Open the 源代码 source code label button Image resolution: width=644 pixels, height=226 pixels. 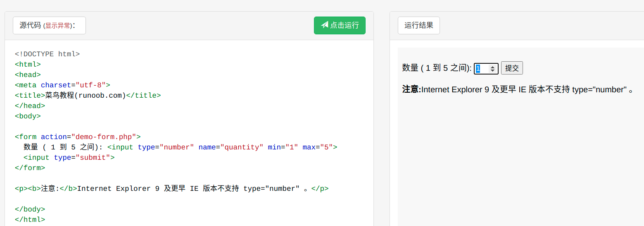tap(49, 25)
